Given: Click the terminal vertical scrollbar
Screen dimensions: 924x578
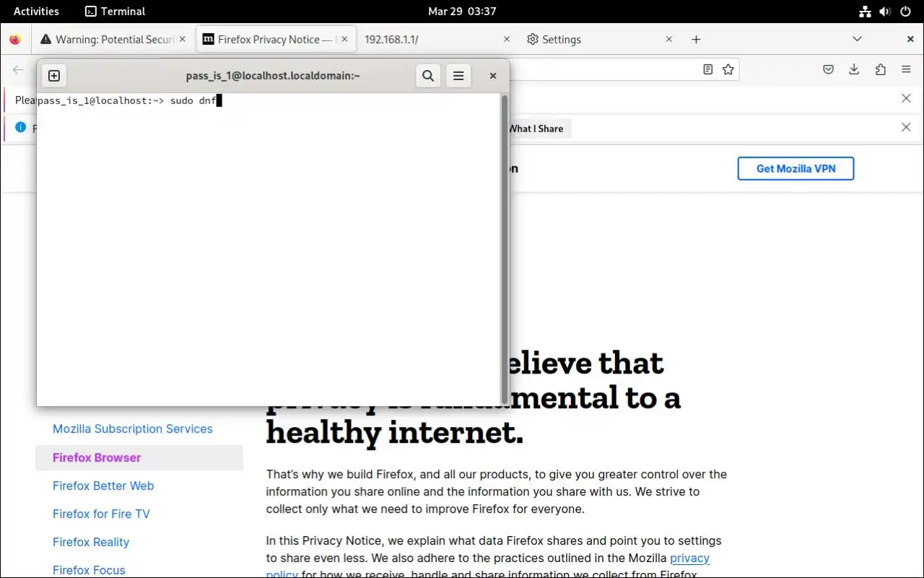Looking at the screenshot, I should 504,249.
